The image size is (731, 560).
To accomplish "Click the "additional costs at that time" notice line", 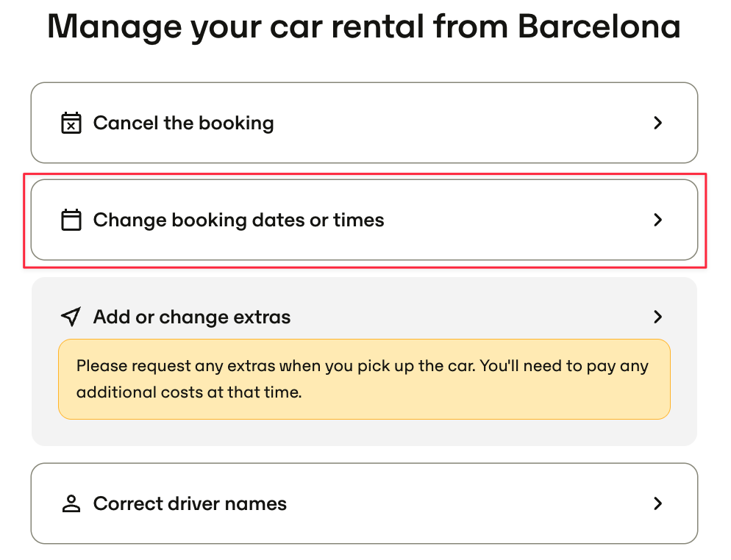I will [x=189, y=392].
